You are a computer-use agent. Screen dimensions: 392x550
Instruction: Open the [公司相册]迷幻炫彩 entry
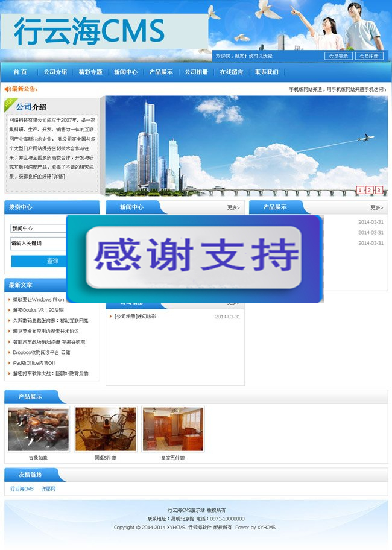[x=135, y=317]
